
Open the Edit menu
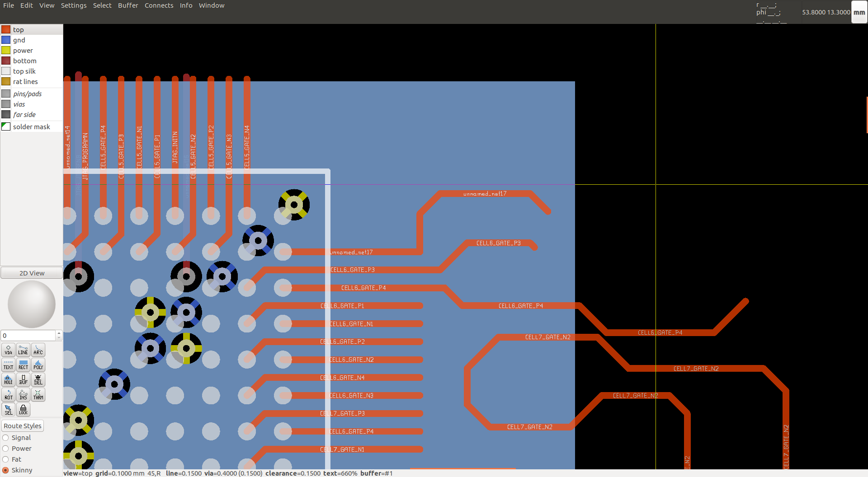click(27, 5)
